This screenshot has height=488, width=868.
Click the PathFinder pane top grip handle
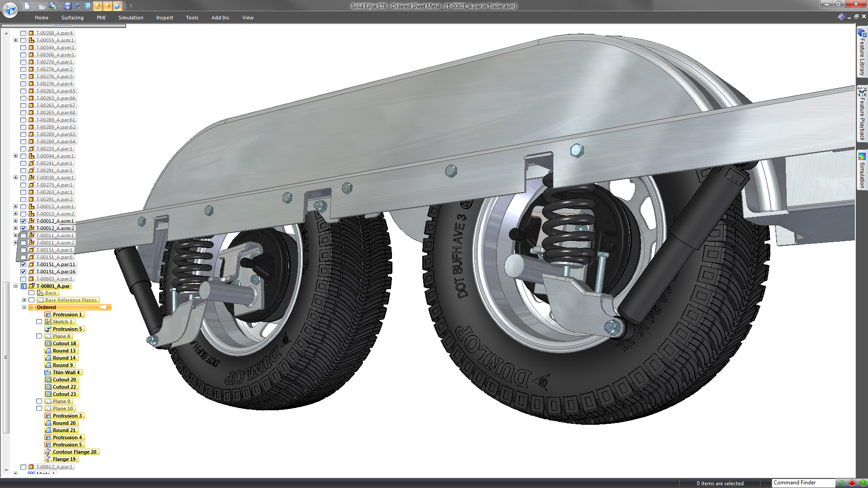[x=63, y=26]
